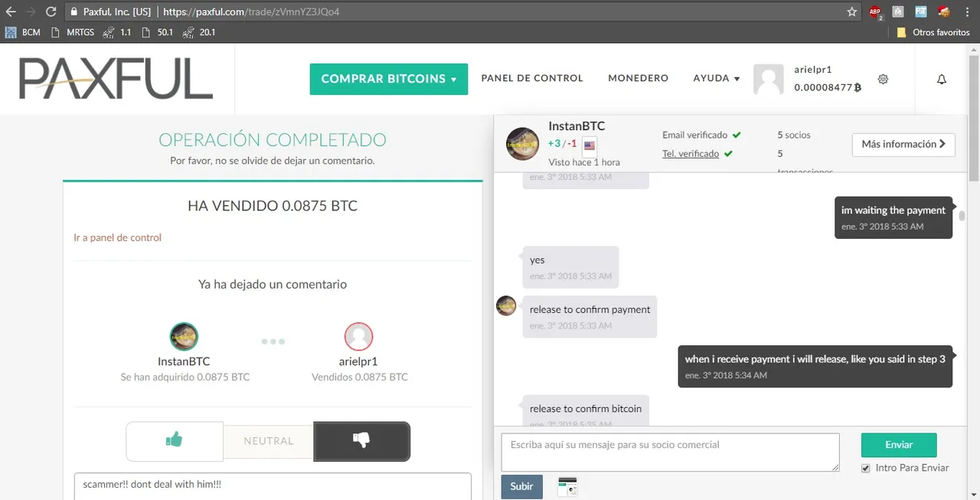The width and height of the screenshot is (980, 500).
Task: Click the Email verificado checkmark
Action: coord(737,135)
